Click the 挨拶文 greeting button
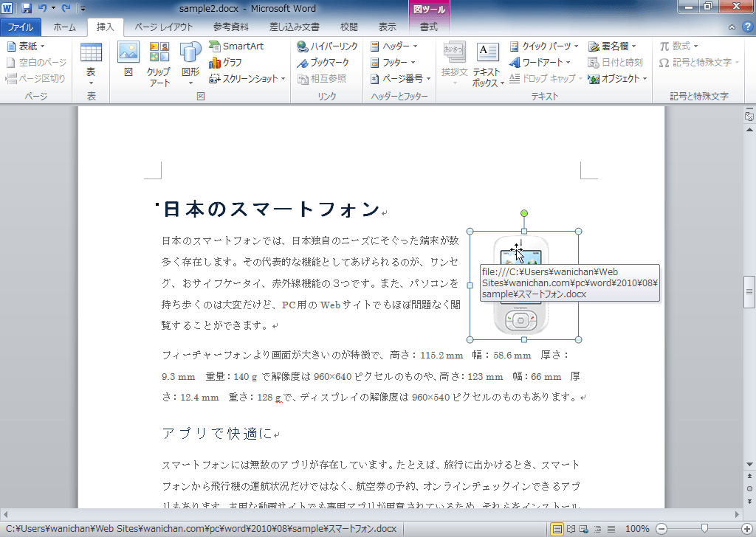This screenshot has height=537, width=756. [454, 63]
